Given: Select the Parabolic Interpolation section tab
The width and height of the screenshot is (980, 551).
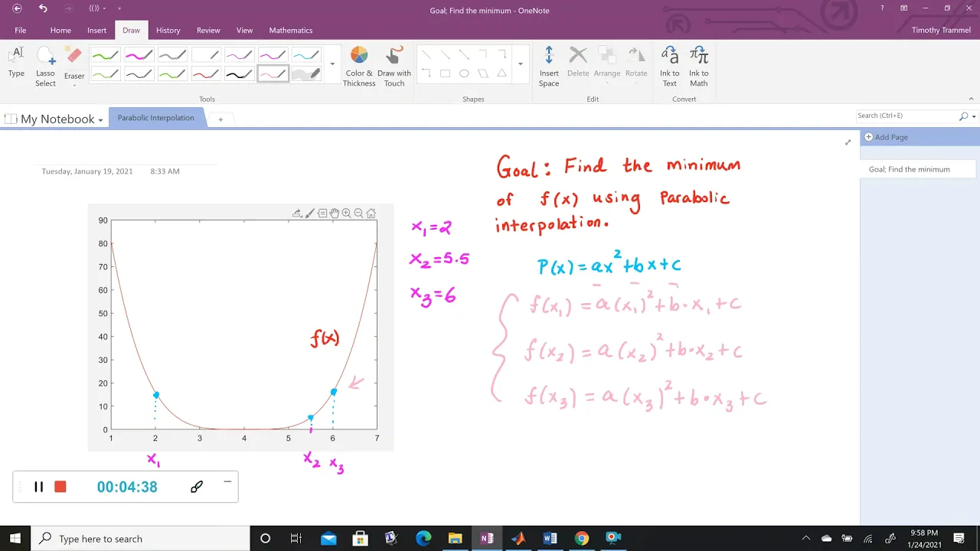Looking at the screenshot, I should 156,118.
